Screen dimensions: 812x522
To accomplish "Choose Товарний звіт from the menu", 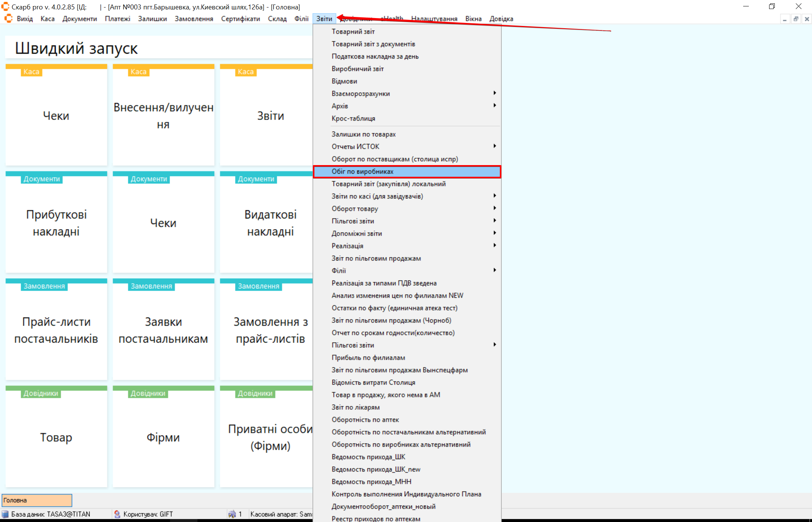I will pyautogui.click(x=353, y=32).
